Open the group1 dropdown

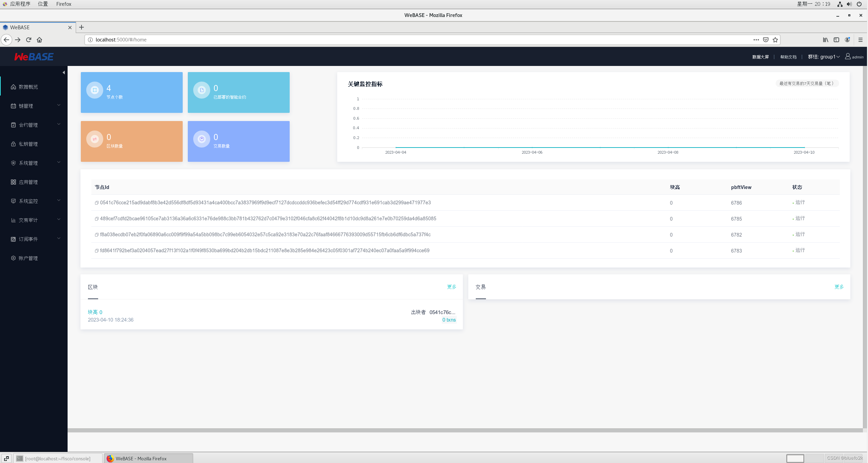[x=824, y=57]
